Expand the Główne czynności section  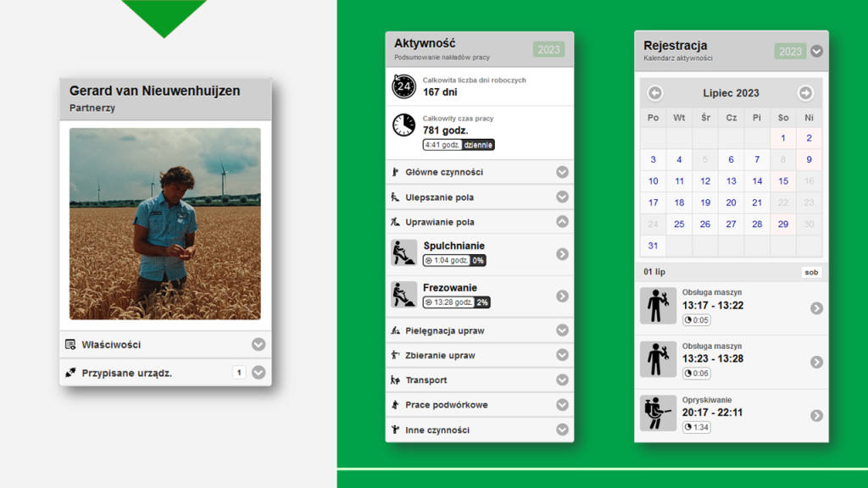[x=562, y=172]
